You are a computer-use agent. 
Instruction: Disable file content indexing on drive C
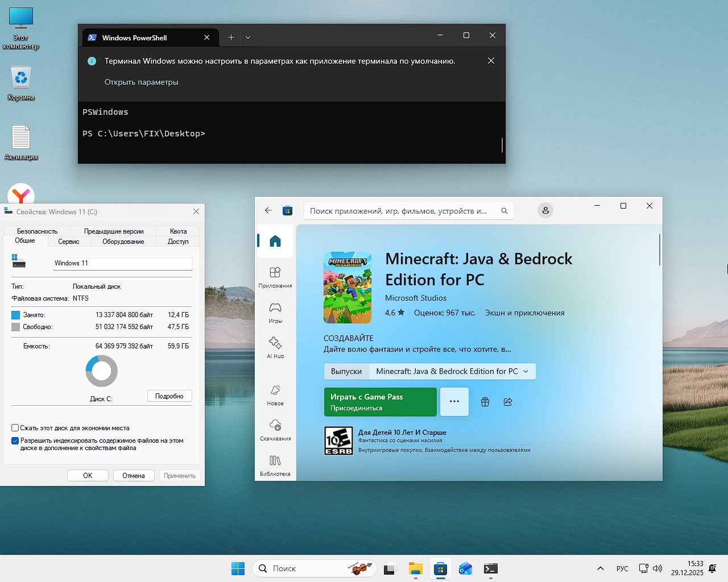click(x=15, y=440)
